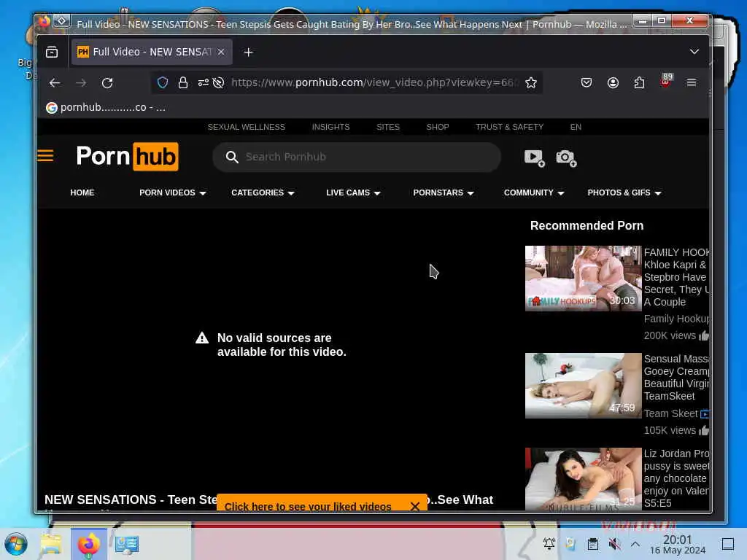
Task: Bookmark this page with the star icon
Action: [531, 83]
